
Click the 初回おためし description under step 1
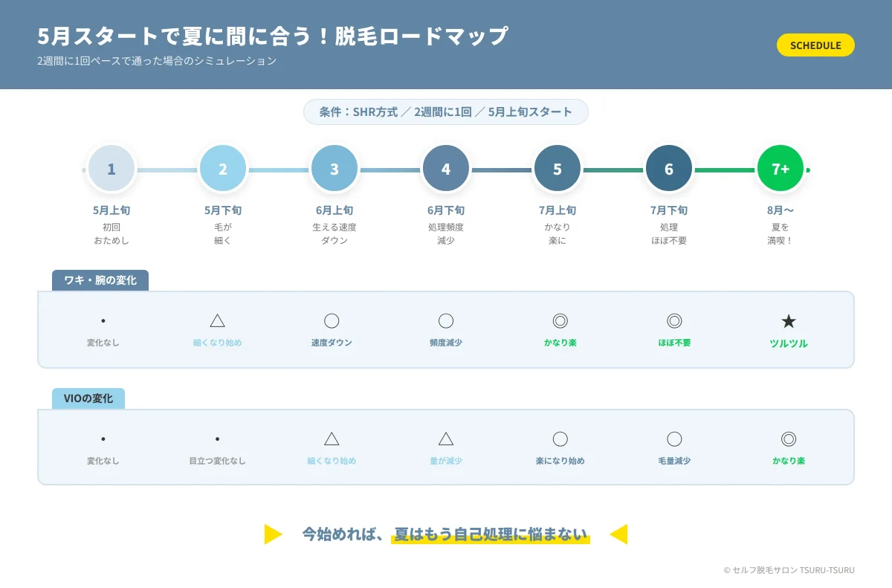[x=111, y=234]
